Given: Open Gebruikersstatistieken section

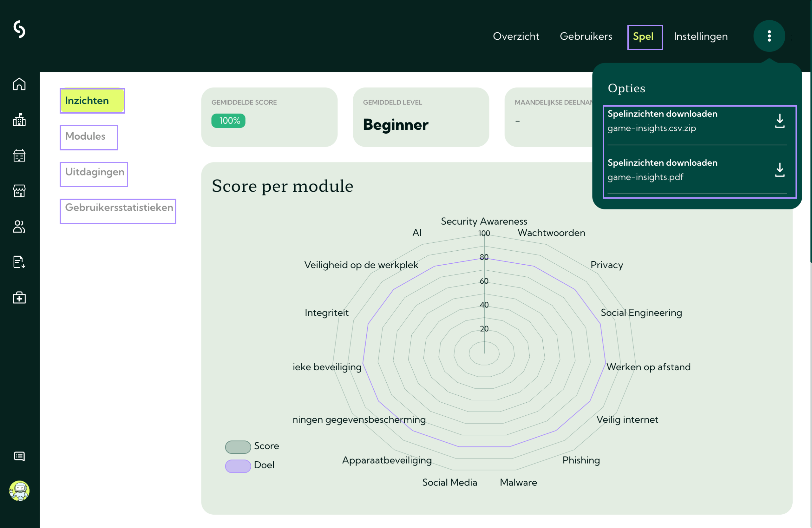Looking at the screenshot, I should [x=118, y=208].
